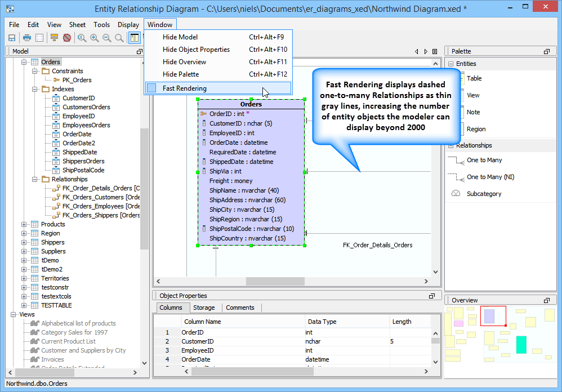
Task: Select the One to Many (NI) relationship tool
Action: [x=490, y=177]
